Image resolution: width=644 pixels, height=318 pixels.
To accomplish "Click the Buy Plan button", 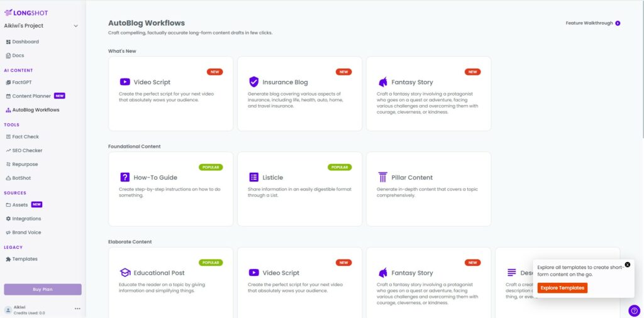I will point(43,289).
